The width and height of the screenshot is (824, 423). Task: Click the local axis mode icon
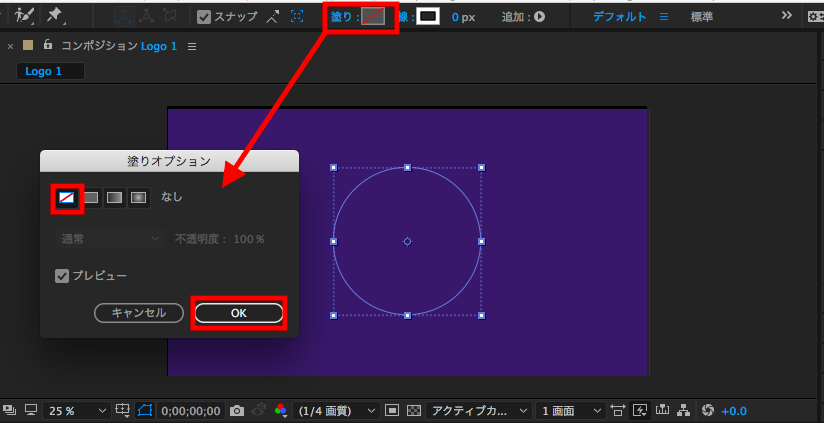pos(124,16)
